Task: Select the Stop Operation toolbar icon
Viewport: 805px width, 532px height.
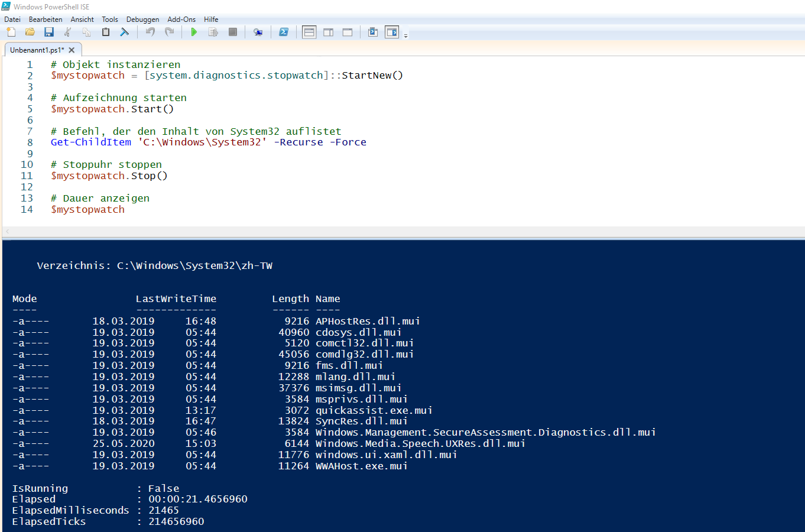Action: click(x=232, y=32)
